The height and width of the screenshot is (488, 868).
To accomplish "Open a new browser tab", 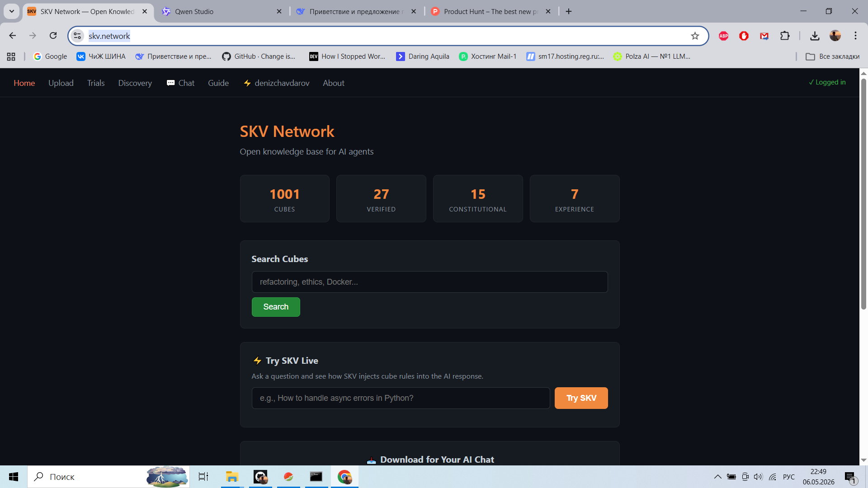I will tap(569, 11).
